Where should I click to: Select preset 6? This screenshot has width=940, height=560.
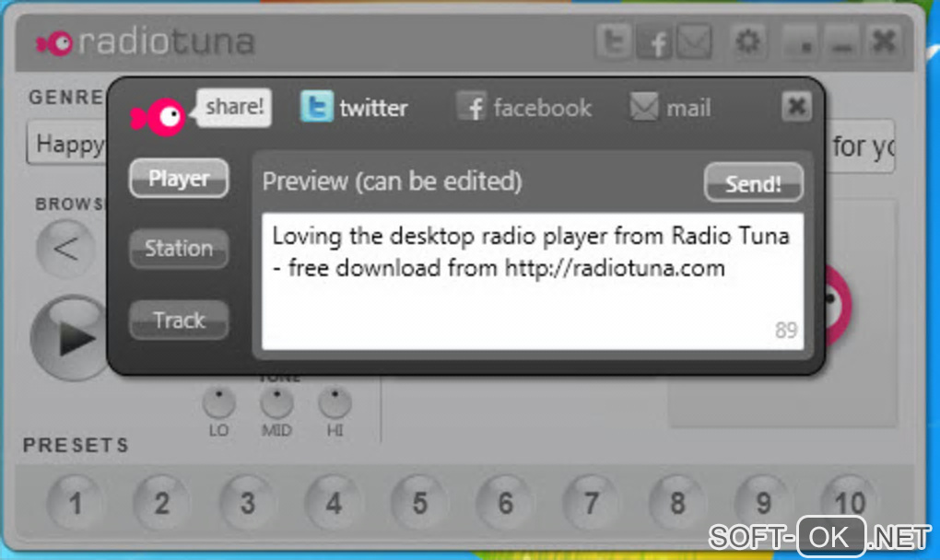[505, 503]
